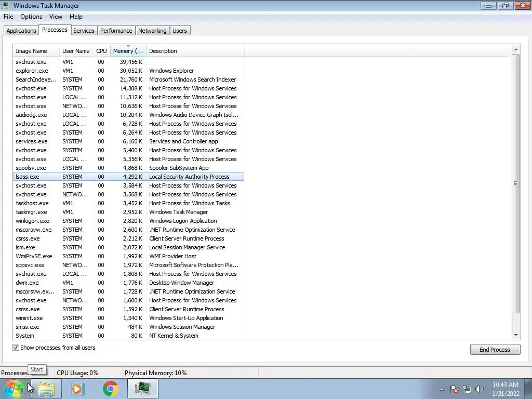Select the taskhost.exe process row
Screen dimensions: 532x399
tap(128, 203)
